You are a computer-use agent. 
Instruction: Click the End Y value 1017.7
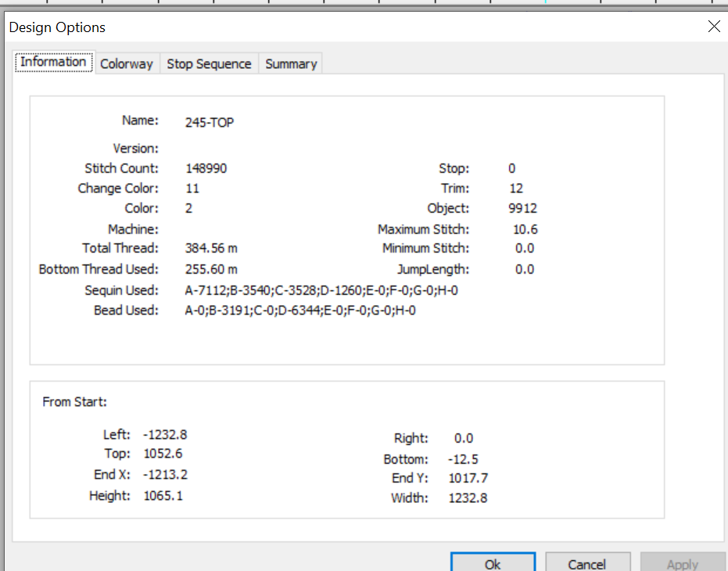click(x=468, y=478)
